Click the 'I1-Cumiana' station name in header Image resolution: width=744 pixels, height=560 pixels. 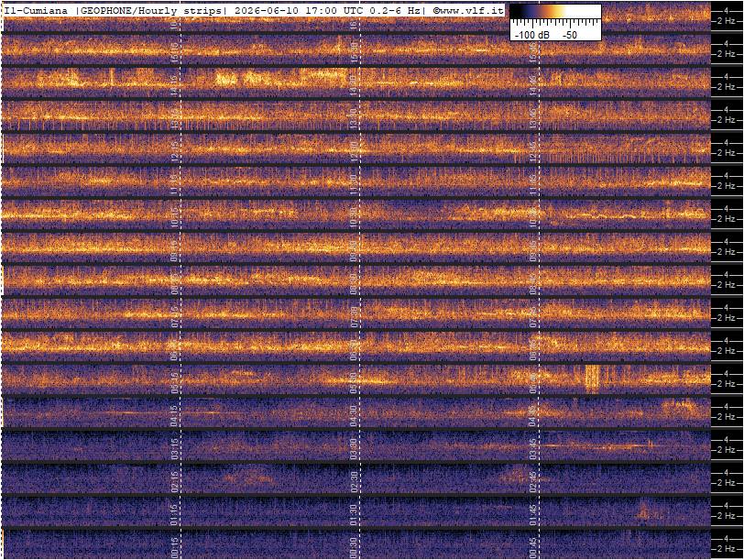point(36,10)
